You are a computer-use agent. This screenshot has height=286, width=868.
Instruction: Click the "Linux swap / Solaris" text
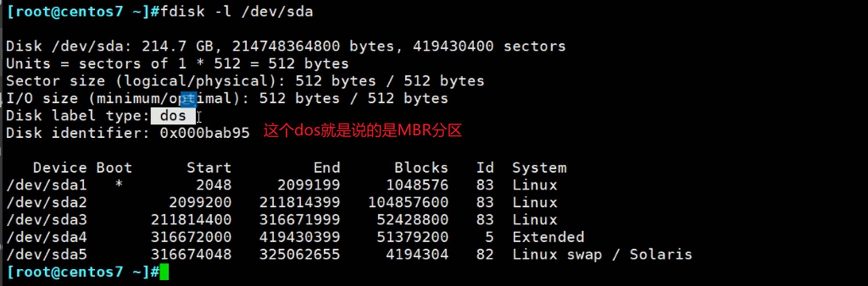click(602, 254)
